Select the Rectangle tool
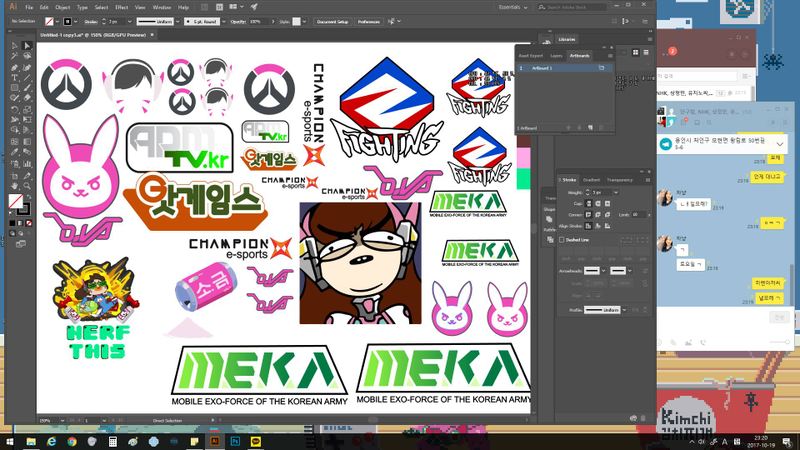800x450 pixels. (14, 88)
